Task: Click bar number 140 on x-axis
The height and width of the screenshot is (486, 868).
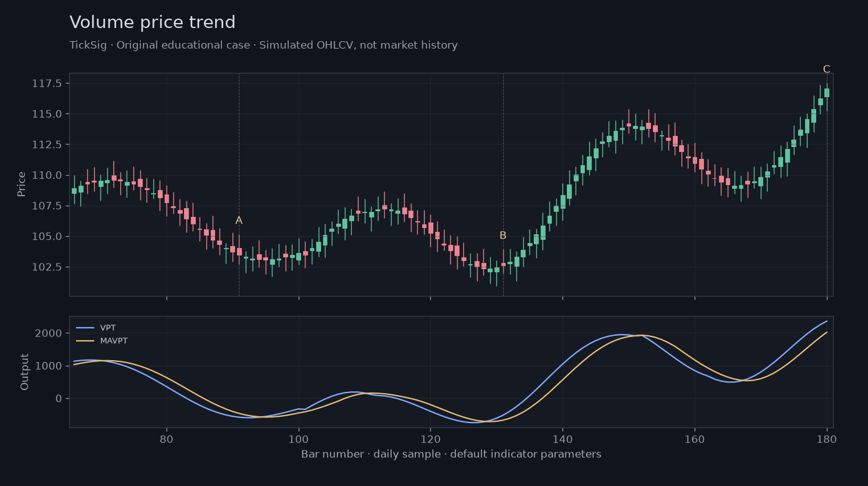Action: click(562, 438)
